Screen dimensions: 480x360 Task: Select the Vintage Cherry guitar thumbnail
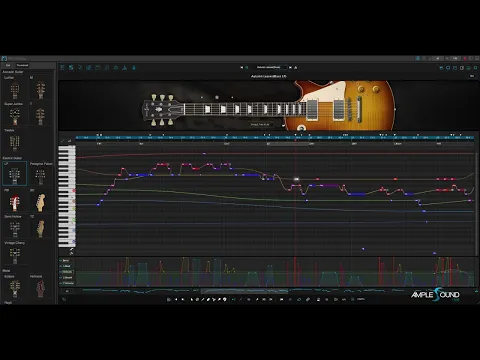14,253
